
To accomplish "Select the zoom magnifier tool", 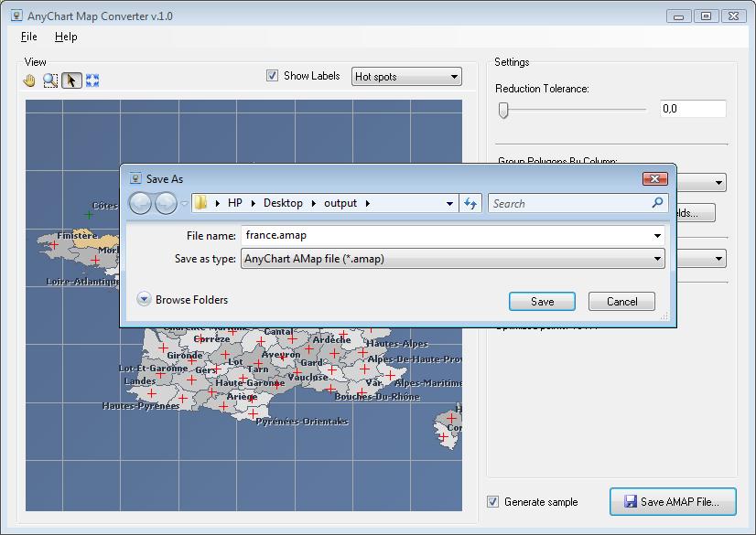I will 50,80.
